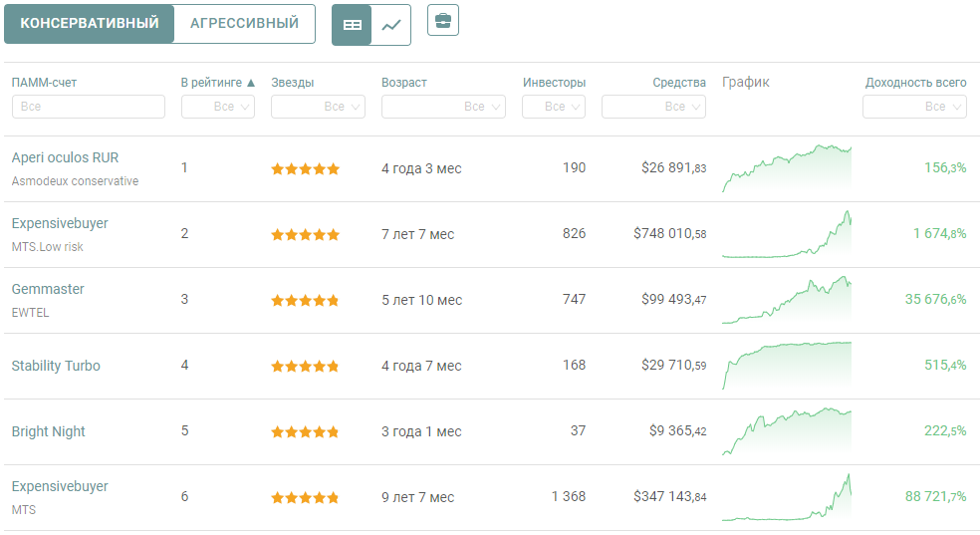Click the $26 891,83 funds value
Screen dimensions: 980x535
[673, 167]
